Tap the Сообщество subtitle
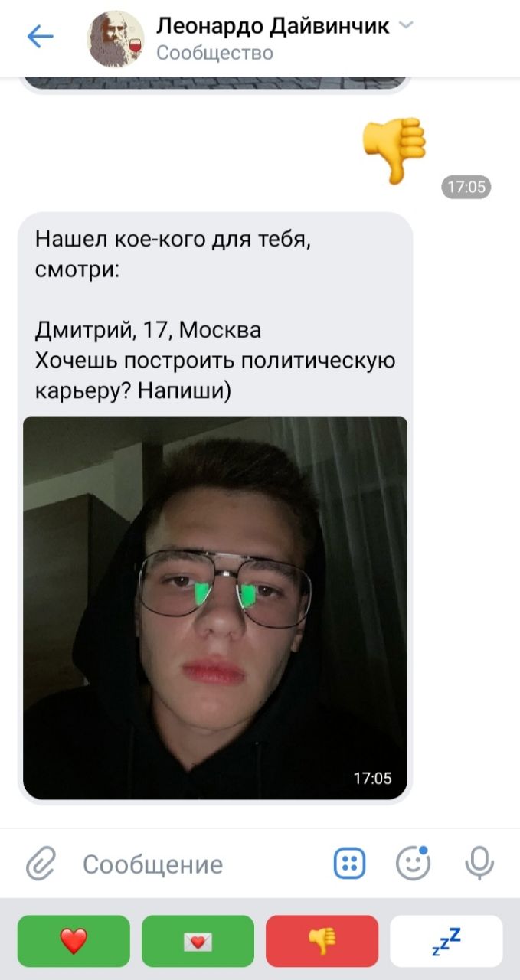This screenshot has width=520, height=980. coord(214,53)
